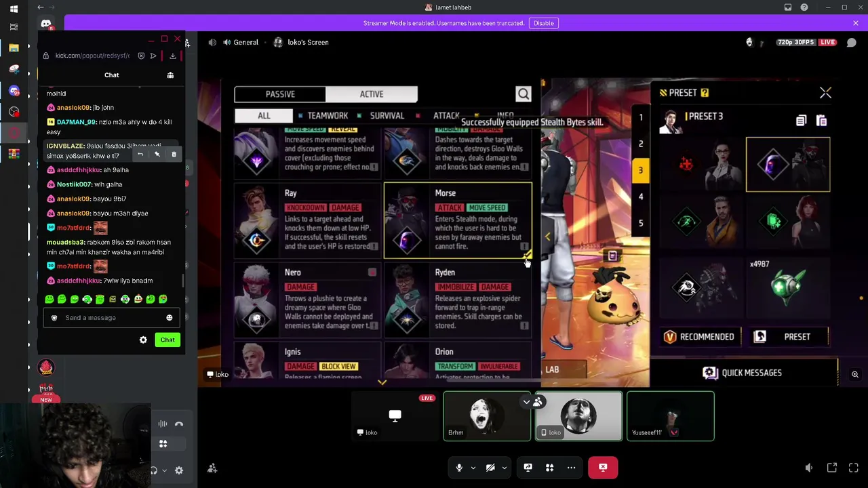Select the Ray skill card

(307, 220)
